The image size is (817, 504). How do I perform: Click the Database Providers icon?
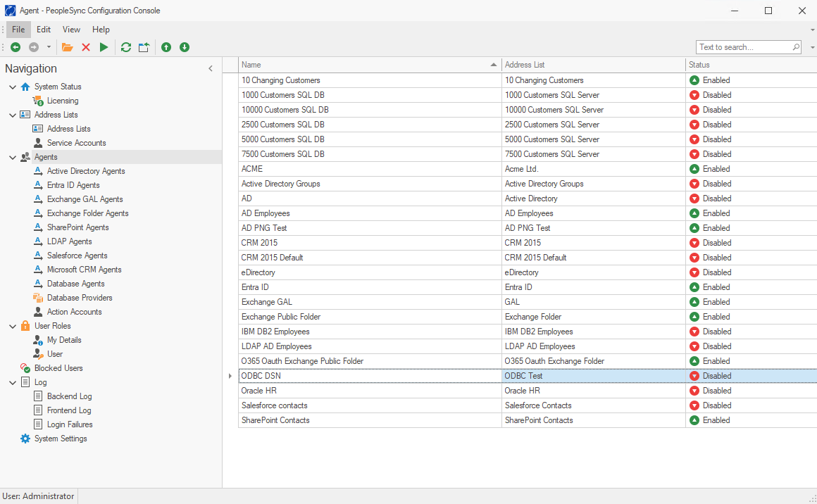click(38, 298)
